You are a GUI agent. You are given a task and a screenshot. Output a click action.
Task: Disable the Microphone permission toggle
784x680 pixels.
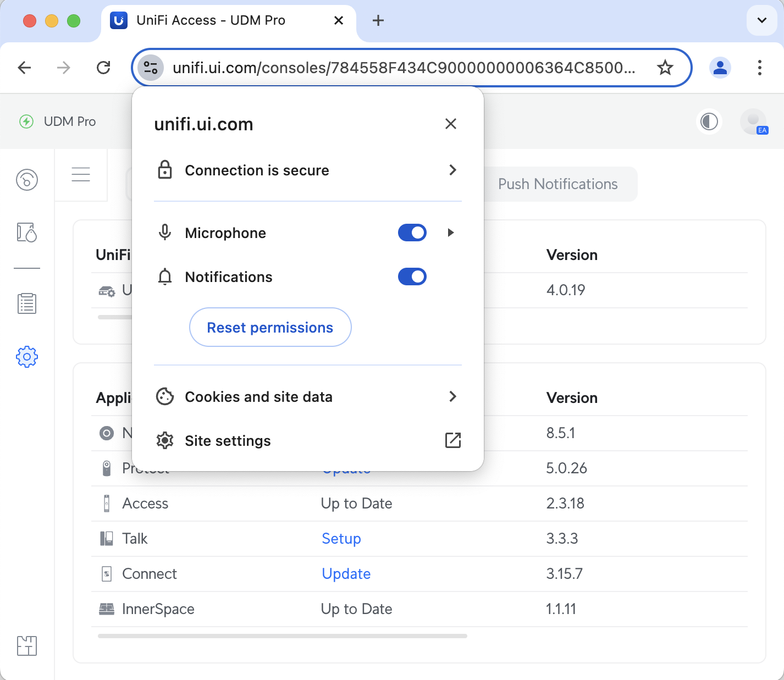tap(412, 233)
